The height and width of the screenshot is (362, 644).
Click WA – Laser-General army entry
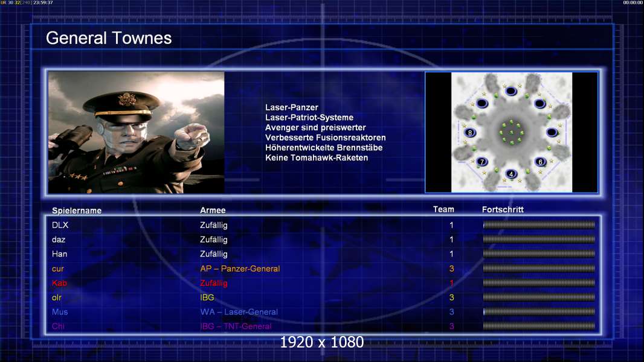pyautogui.click(x=239, y=312)
